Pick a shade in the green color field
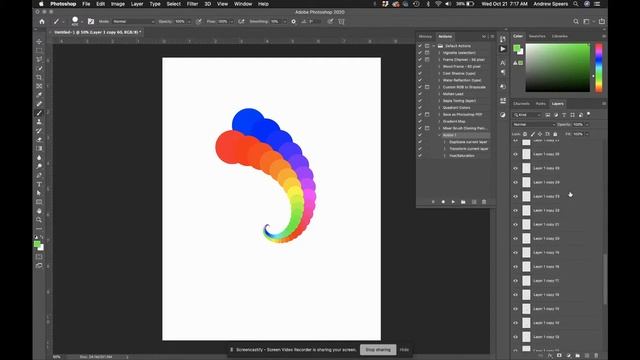 (558, 67)
